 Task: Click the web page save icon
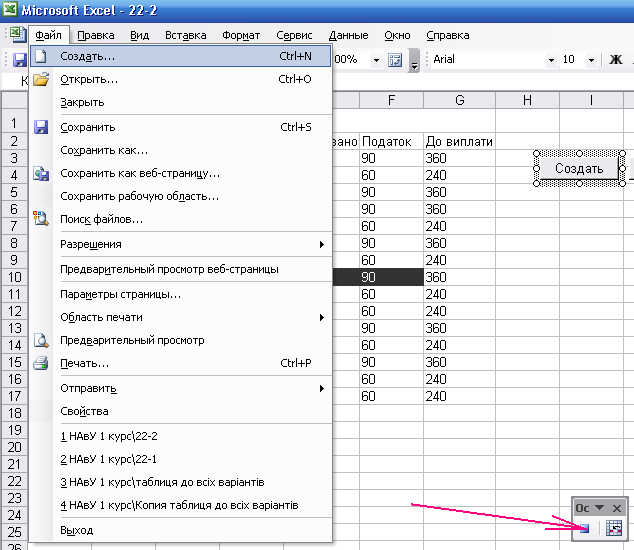(41, 173)
